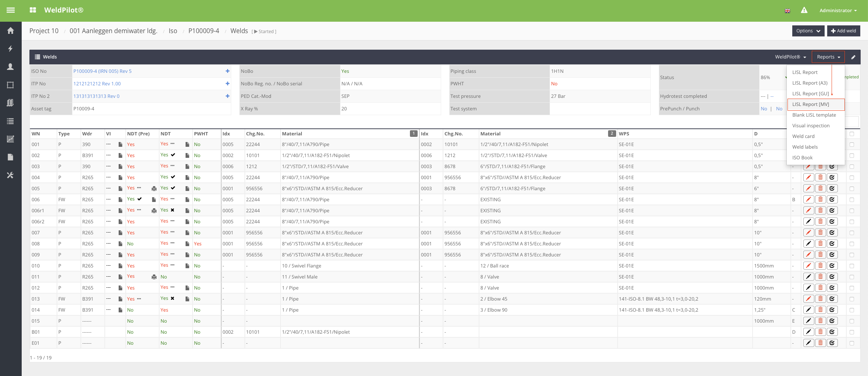Click the print icon in row 011

[154, 277]
